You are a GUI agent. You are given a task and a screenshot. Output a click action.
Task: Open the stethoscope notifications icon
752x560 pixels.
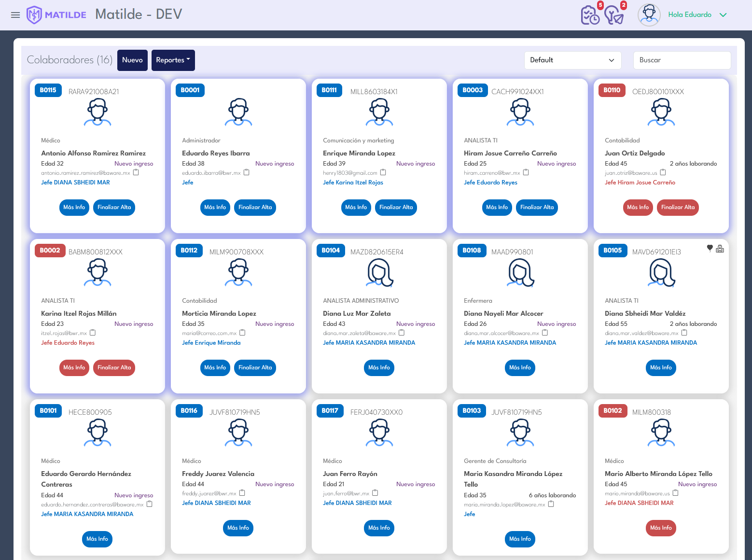pyautogui.click(x=614, y=15)
